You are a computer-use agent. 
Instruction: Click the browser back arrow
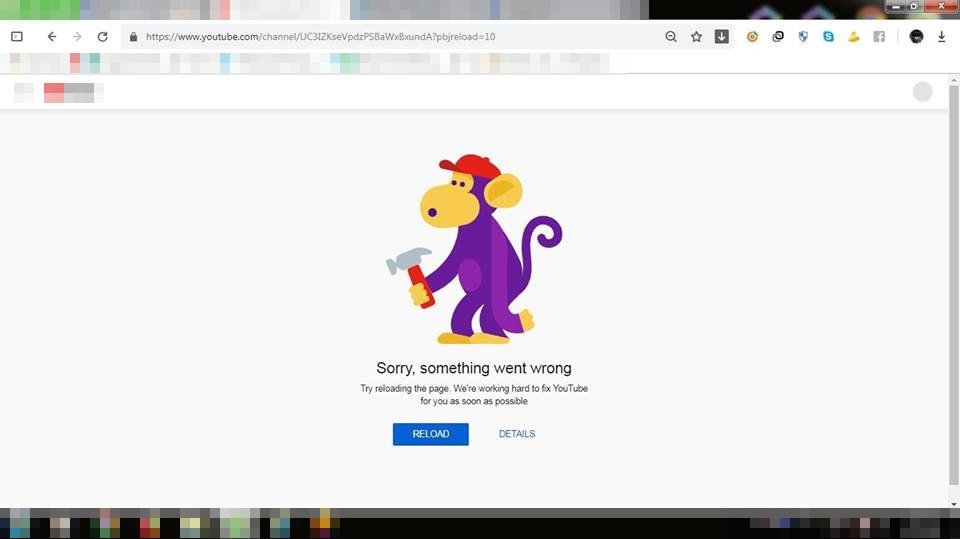(x=51, y=37)
